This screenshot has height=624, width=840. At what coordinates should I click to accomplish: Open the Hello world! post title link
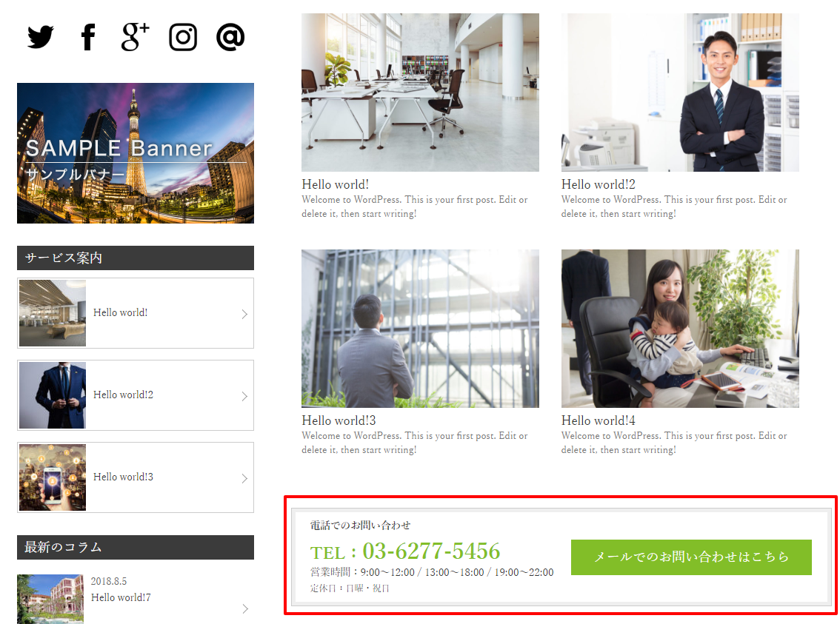336,184
